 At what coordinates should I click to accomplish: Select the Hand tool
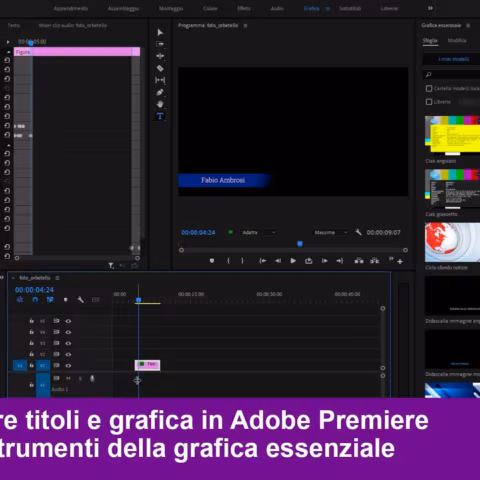point(160,104)
